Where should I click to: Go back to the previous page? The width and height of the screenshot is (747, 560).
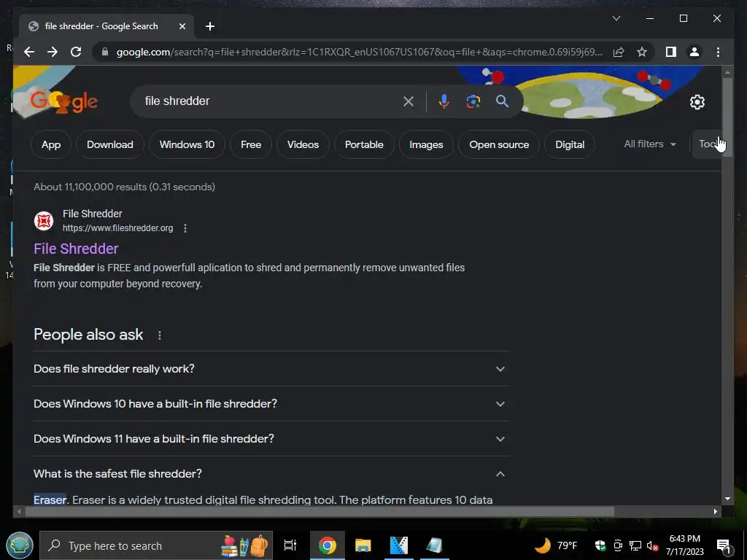pos(29,52)
